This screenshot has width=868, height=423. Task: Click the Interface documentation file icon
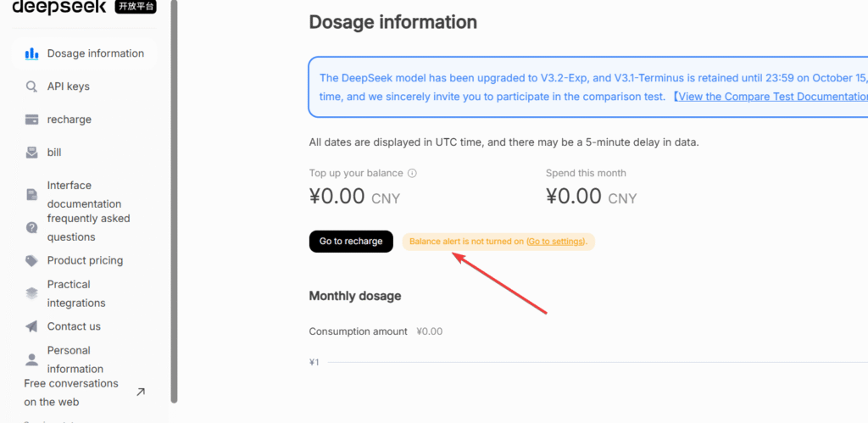click(x=32, y=194)
